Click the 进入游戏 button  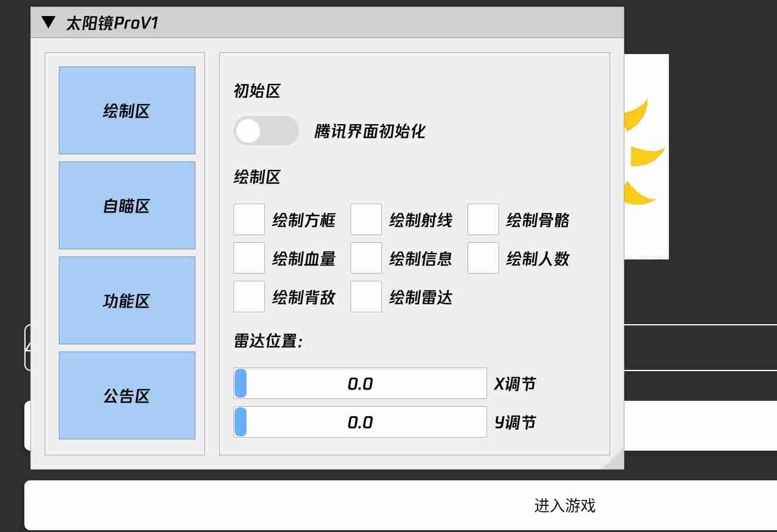click(400, 505)
